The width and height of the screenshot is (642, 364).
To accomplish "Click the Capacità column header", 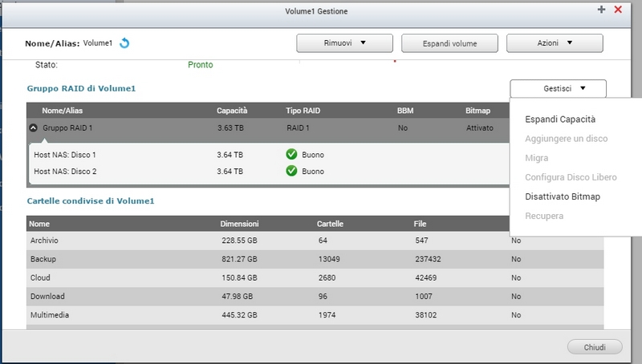I will [x=232, y=110].
